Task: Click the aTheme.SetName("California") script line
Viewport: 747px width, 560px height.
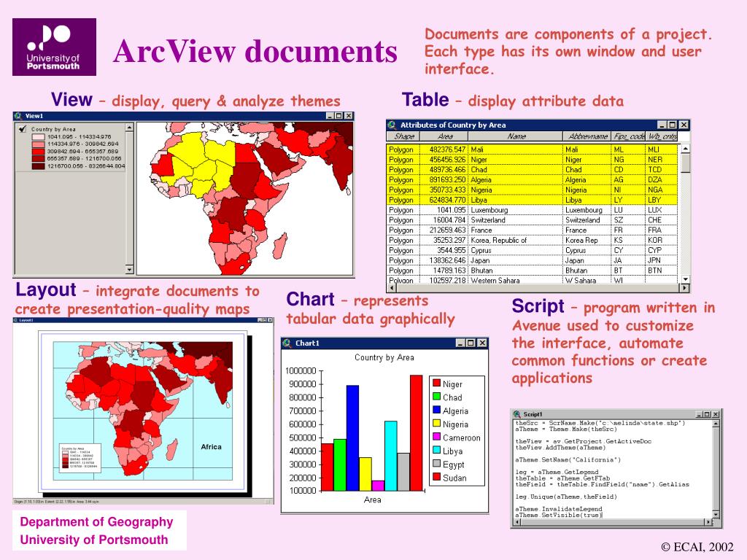Action: pos(568,459)
